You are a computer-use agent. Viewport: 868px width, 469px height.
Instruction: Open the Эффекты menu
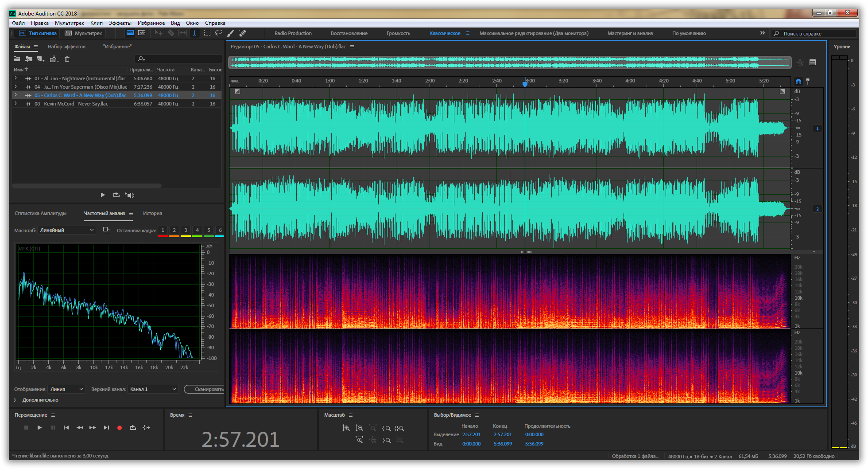[x=120, y=23]
